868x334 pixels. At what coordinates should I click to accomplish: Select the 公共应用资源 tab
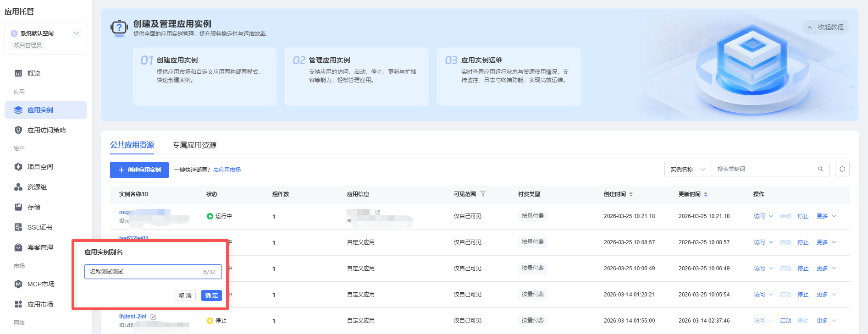point(132,145)
